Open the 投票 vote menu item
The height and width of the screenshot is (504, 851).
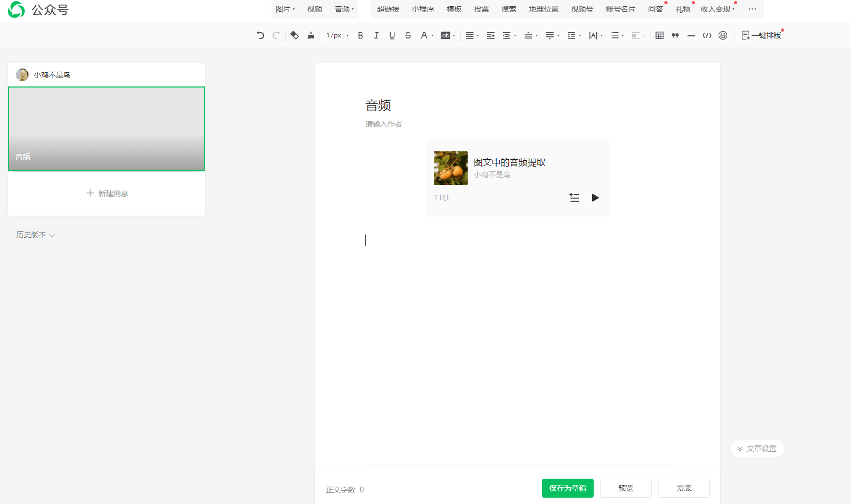[x=481, y=9]
